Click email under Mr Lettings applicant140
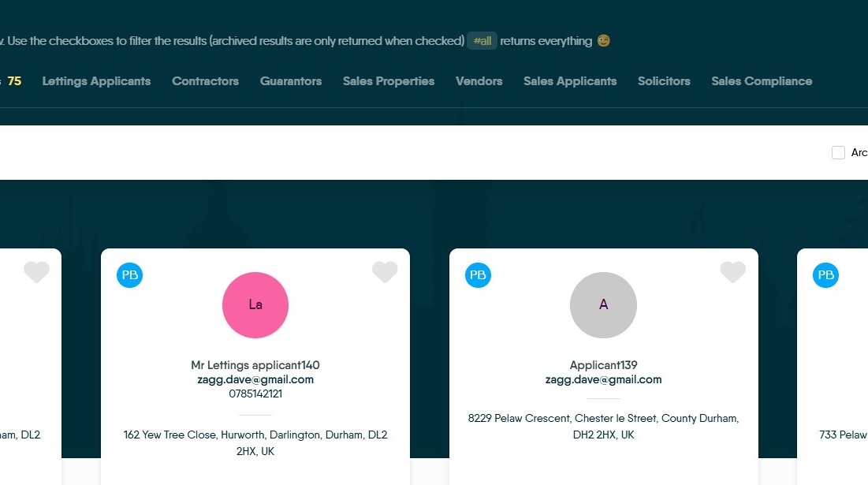The height and width of the screenshot is (485, 868). click(255, 379)
